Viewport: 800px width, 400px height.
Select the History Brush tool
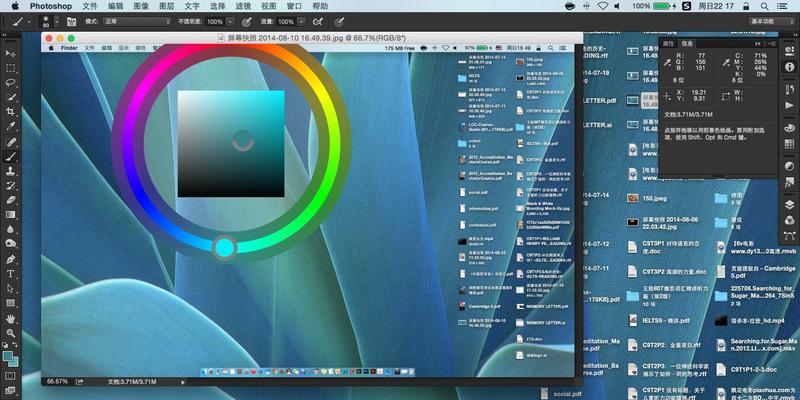pyautogui.click(x=10, y=185)
